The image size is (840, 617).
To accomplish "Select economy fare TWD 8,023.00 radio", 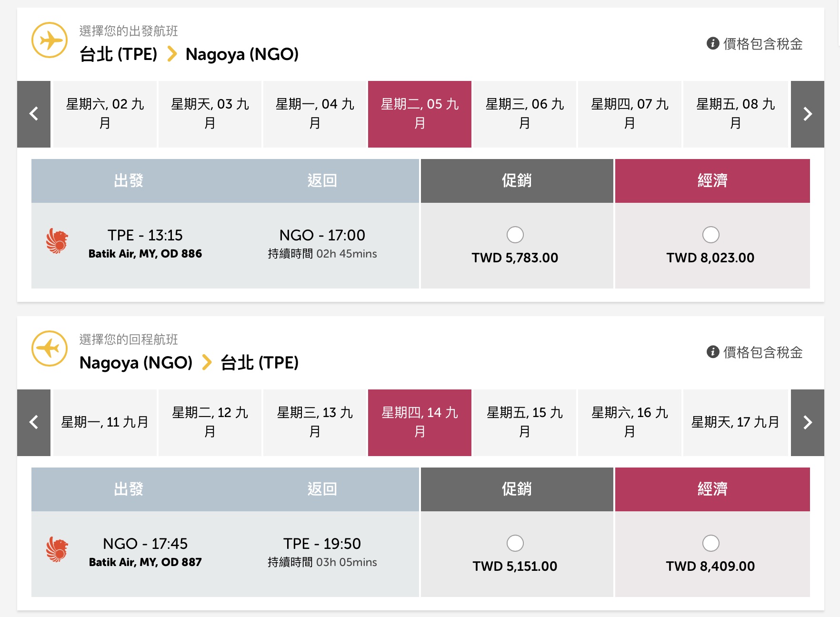I will (x=710, y=235).
